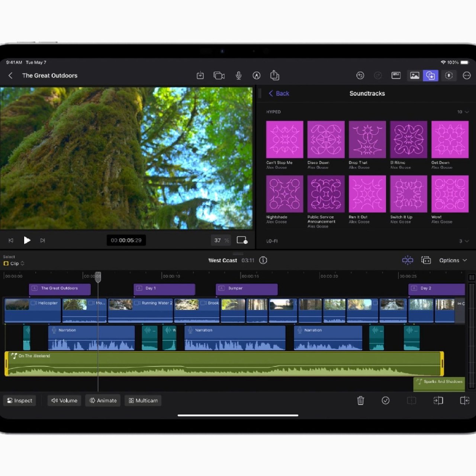
Task: Tap the split clip icon
Action: pyautogui.click(x=412, y=401)
